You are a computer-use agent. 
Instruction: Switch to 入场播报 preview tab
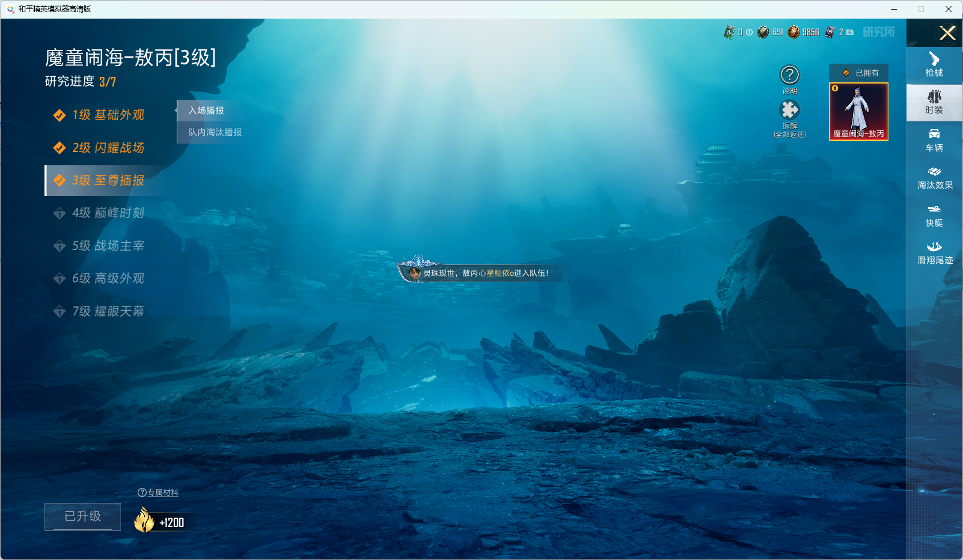pos(206,111)
